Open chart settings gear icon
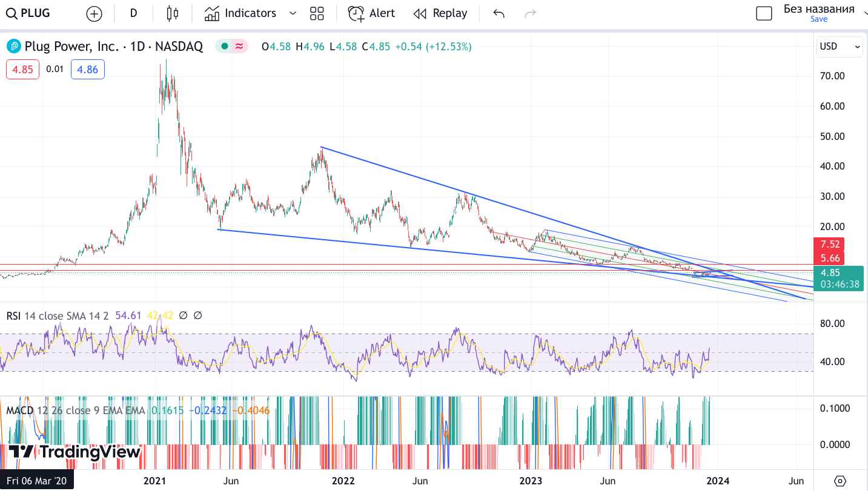This screenshot has width=868, height=491. click(840, 481)
